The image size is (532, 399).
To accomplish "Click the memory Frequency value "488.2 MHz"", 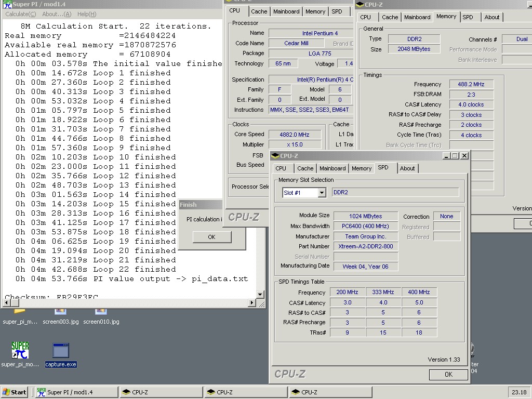I will (x=471, y=84).
